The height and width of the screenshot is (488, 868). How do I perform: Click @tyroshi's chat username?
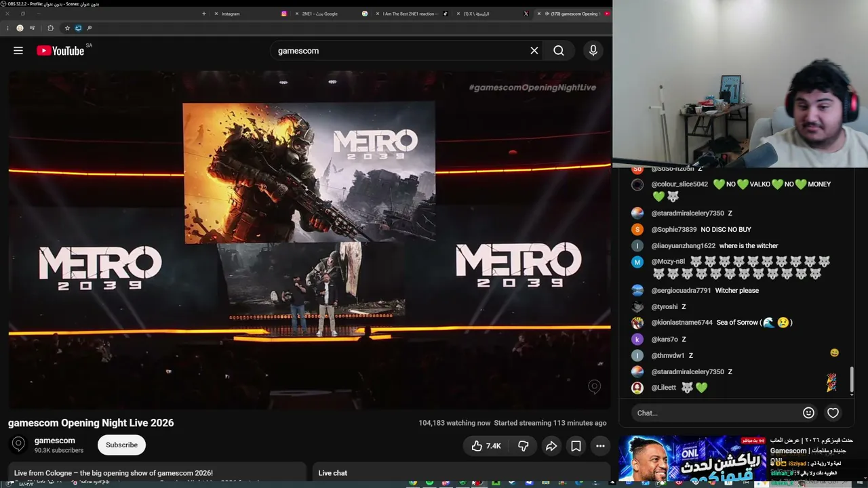pyautogui.click(x=665, y=307)
